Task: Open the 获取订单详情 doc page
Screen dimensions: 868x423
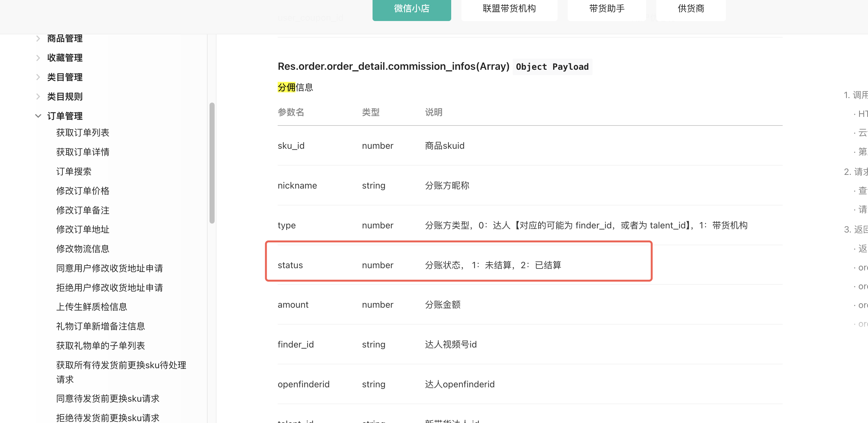Action: pyautogui.click(x=82, y=152)
